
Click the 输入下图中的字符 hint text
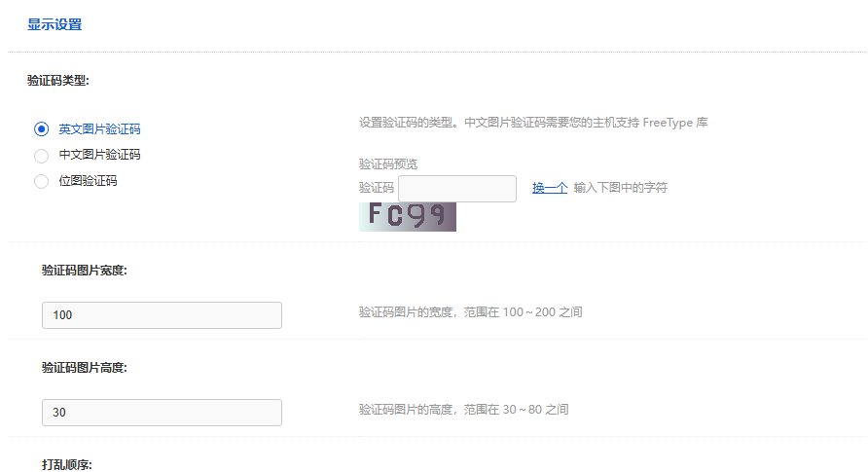click(x=620, y=188)
